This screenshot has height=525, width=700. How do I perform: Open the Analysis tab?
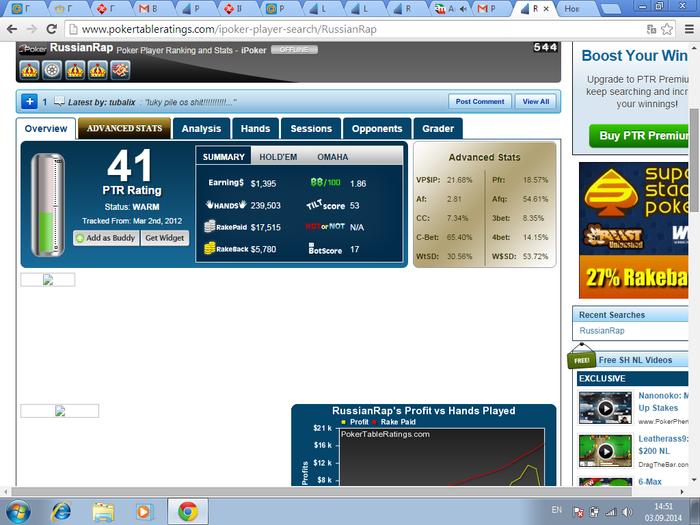pos(201,129)
